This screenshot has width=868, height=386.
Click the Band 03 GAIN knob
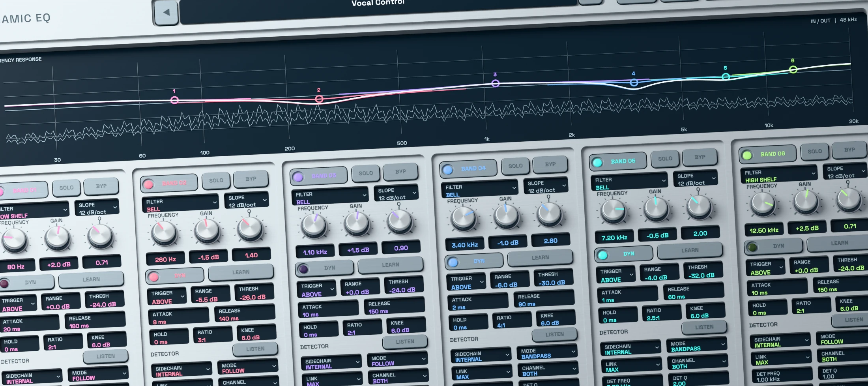357,223
